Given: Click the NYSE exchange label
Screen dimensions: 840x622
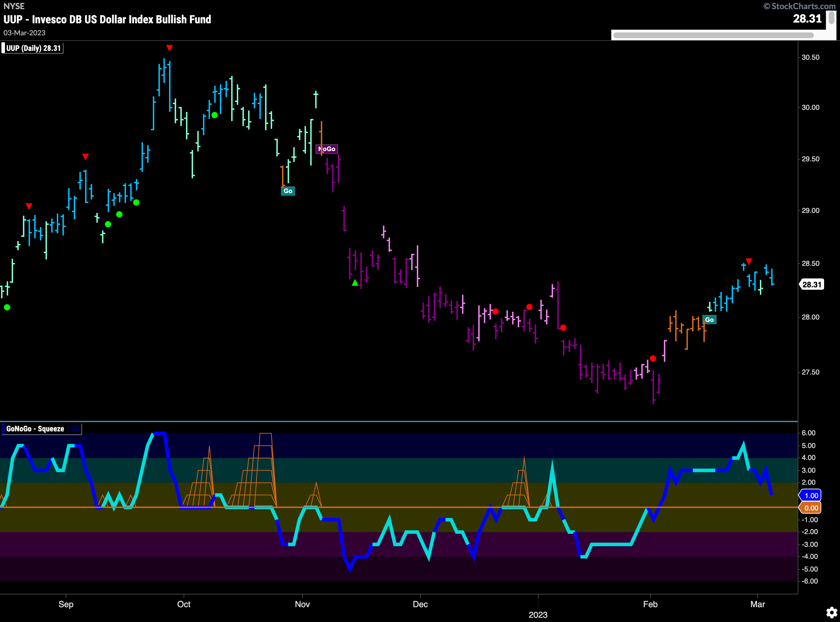Looking at the screenshot, I should (x=14, y=6).
